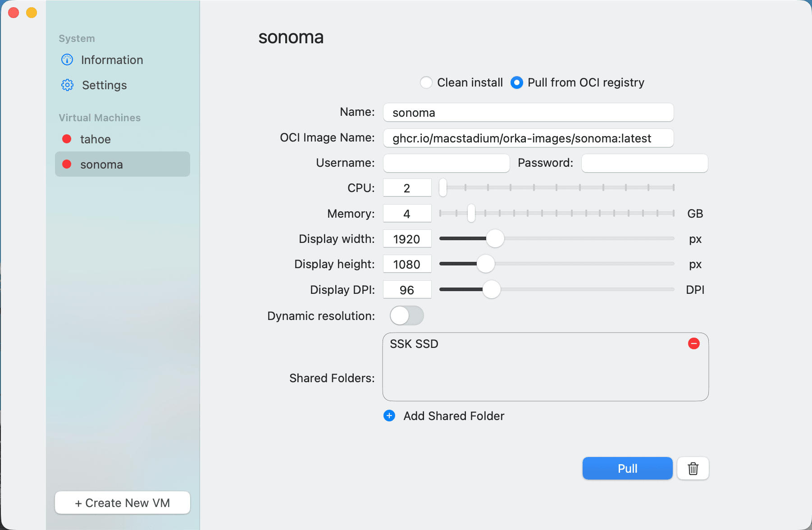The width and height of the screenshot is (812, 530).
Task: Select the tahoe virtual machine
Action: pyautogui.click(x=96, y=139)
